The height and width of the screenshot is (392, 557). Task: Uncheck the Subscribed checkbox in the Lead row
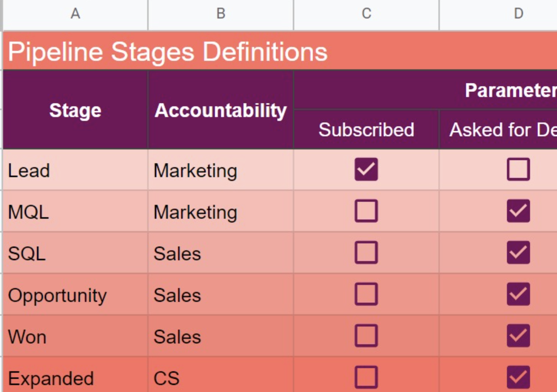[x=366, y=169]
